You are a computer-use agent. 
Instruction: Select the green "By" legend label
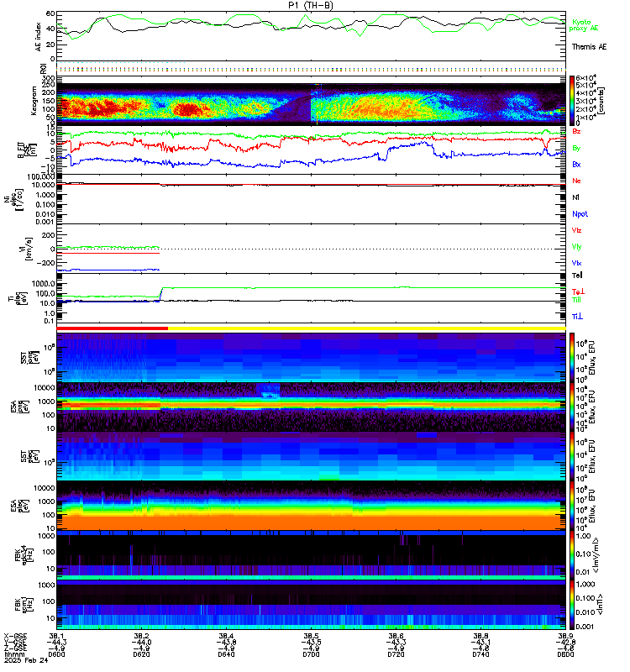click(576, 148)
